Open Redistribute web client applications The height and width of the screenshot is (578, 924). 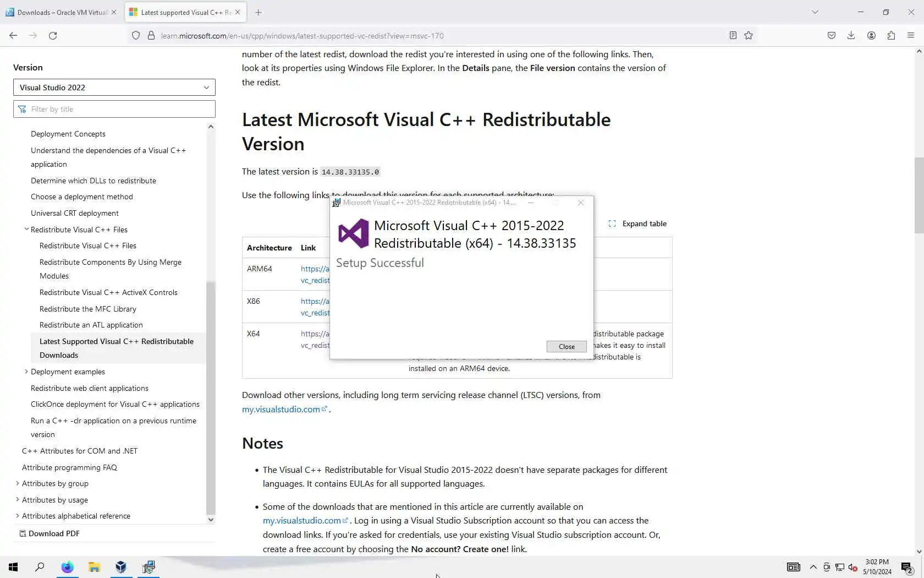[90, 388]
